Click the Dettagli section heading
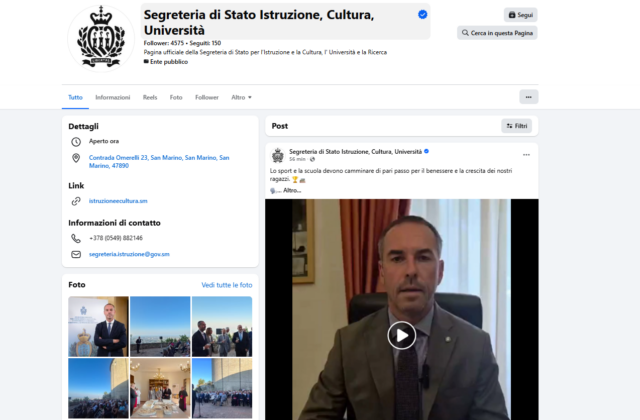 coord(83,127)
